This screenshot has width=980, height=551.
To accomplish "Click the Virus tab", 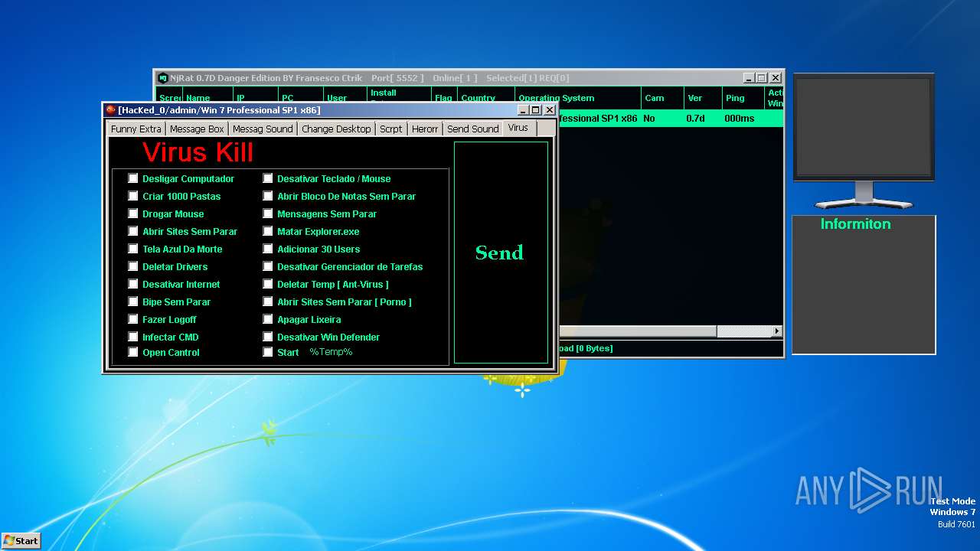I will click(x=518, y=128).
